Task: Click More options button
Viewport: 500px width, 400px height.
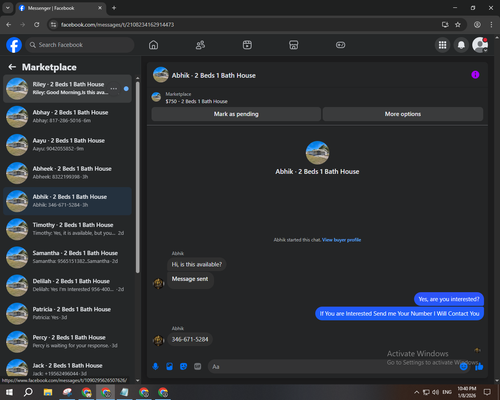Action: [x=403, y=114]
